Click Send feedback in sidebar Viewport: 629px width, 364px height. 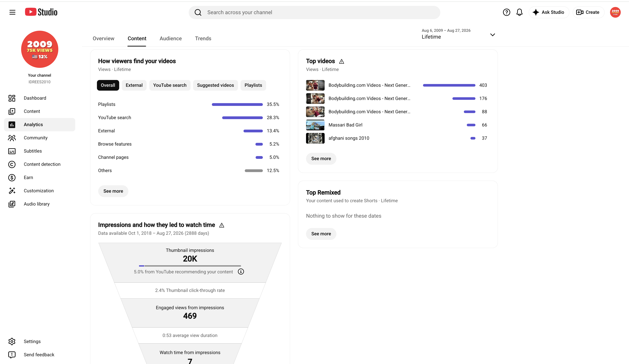(x=39, y=354)
